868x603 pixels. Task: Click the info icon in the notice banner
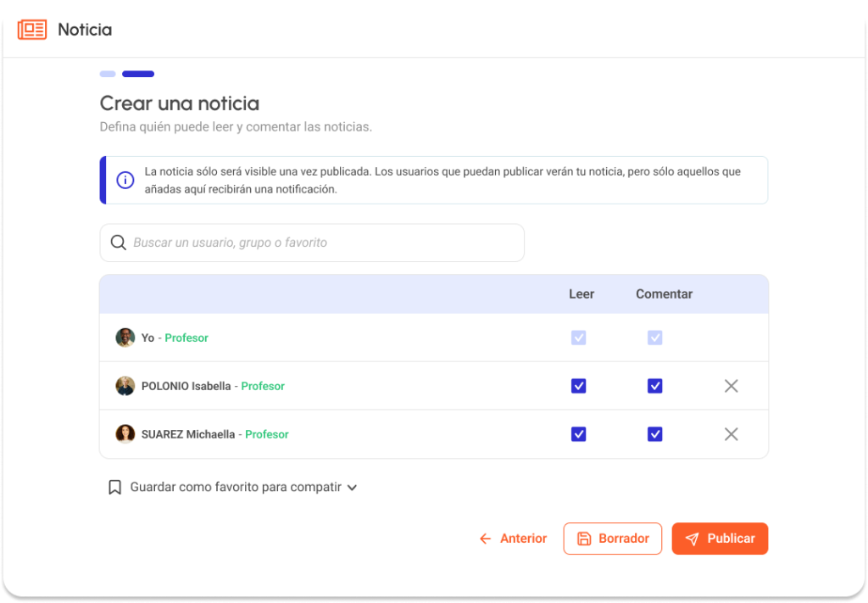pos(125,180)
